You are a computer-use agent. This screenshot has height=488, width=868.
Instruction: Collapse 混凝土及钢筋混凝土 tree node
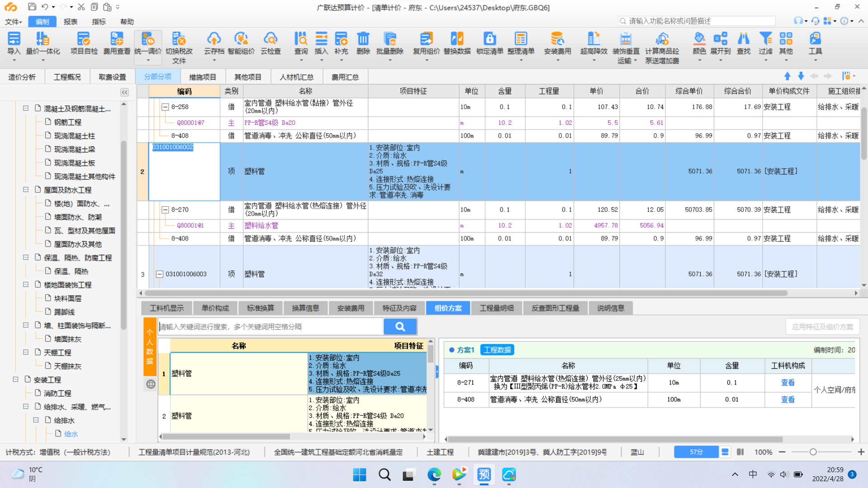tap(26, 108)
